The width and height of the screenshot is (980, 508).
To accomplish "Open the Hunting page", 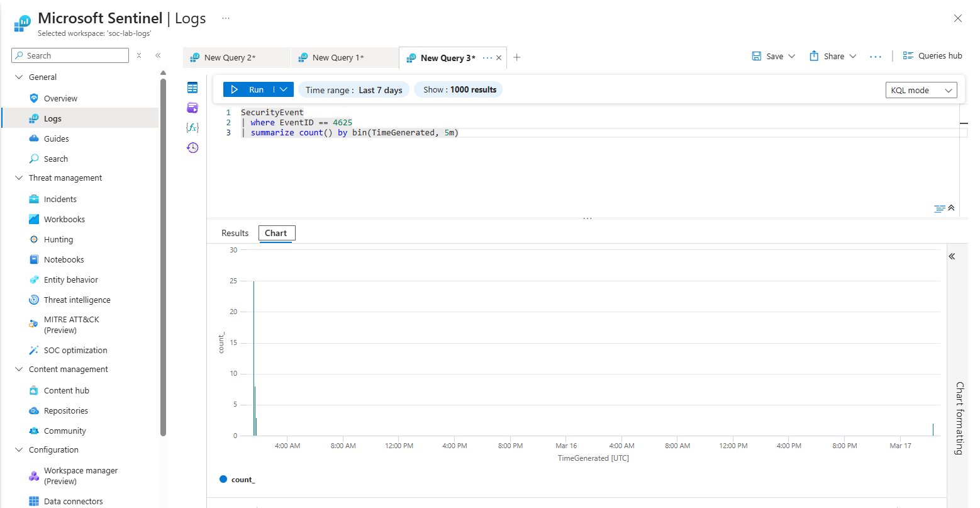I will (x=58, y=239).
